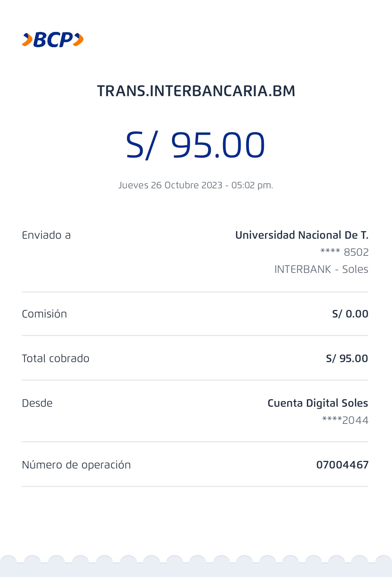Viewport: 392px width, 577px height.
Task: Select the date Jueves 26 Octubre 2023
Action: coord(170,185)
